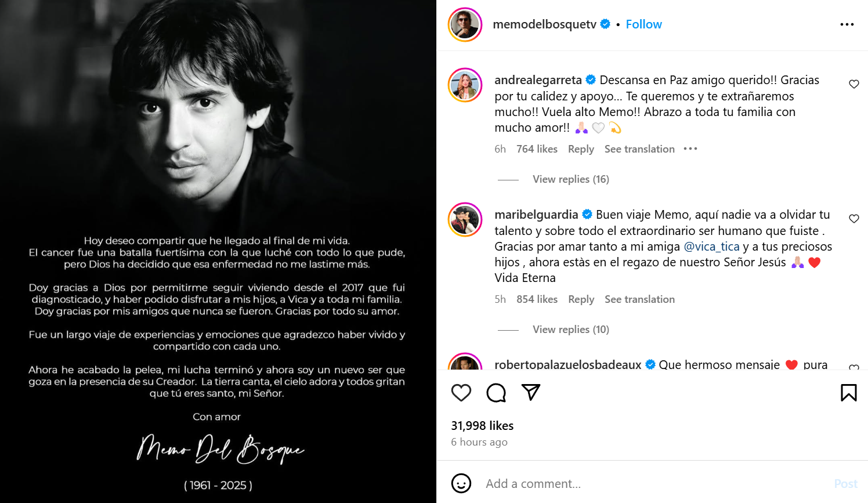The width and height of the screenshot is (868, 503).
Task: Open andrealegarreta's profile picture
Action: click(465, 85)
